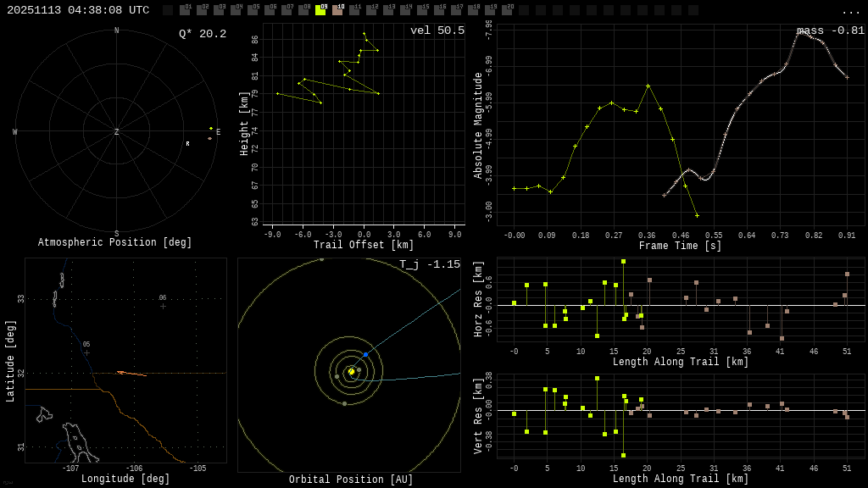Click the timestamp 20251113 04:38:08 UTC
Image resolution: width=868 pixels, height=488 pixels.
pos(78,10)
